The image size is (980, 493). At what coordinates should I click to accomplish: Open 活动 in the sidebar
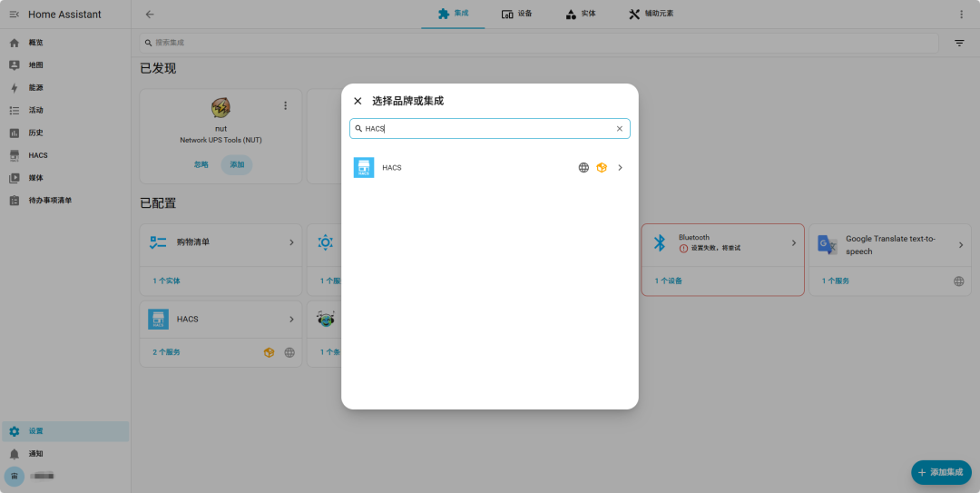coord(65,110)
